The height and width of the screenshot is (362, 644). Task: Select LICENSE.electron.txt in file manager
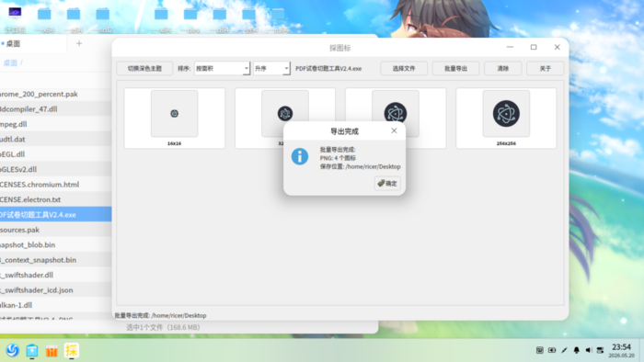coord(55,199)
